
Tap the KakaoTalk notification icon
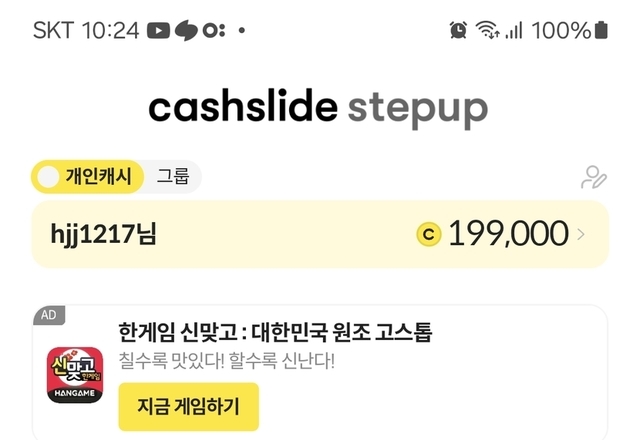187,30
